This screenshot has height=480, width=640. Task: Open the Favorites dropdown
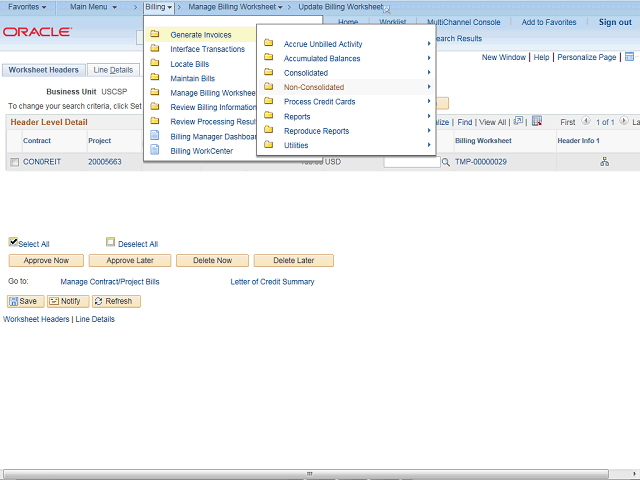(27, 7)
